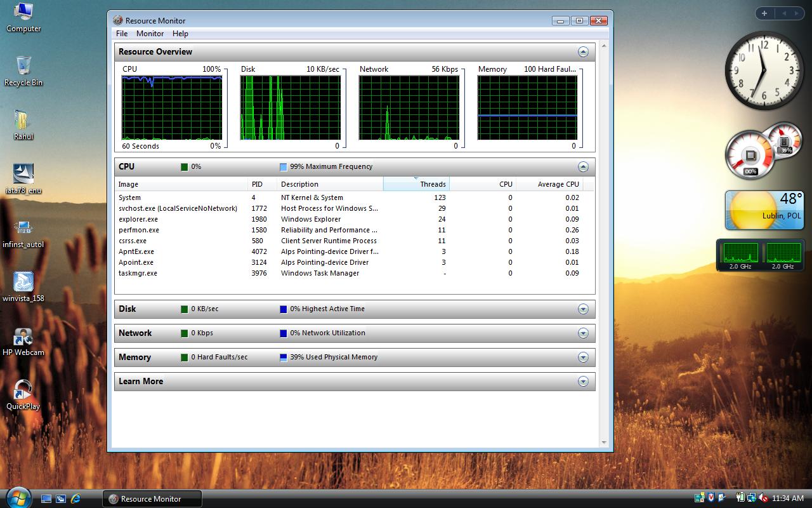
Task: Open the Monitor menu
Action: pos(150,34)
